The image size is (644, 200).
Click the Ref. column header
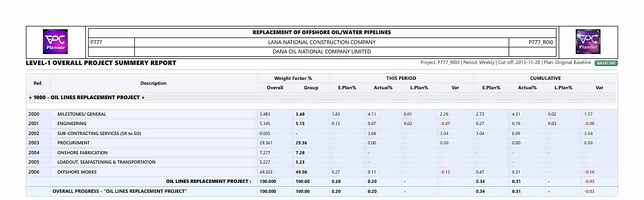click(38, 83)
